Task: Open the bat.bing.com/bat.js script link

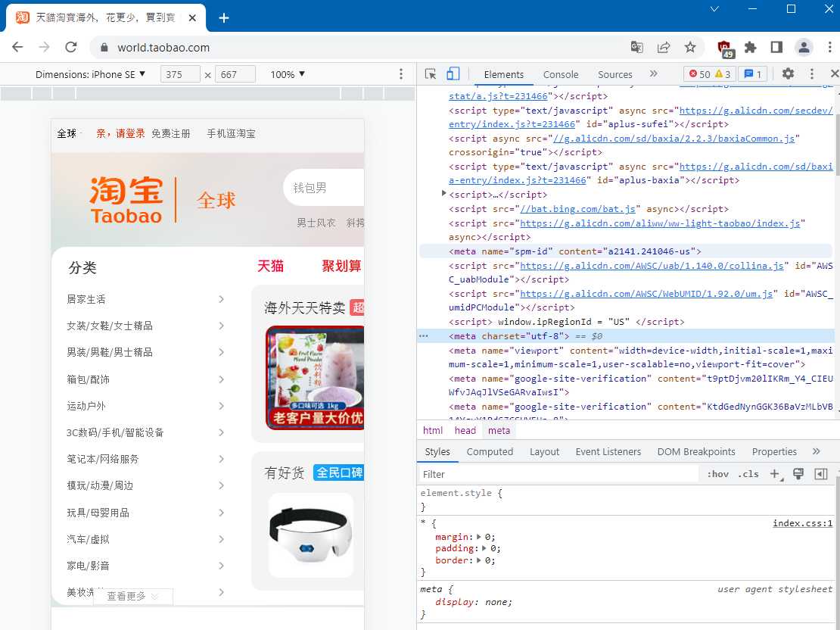Action: click(577, 209)
